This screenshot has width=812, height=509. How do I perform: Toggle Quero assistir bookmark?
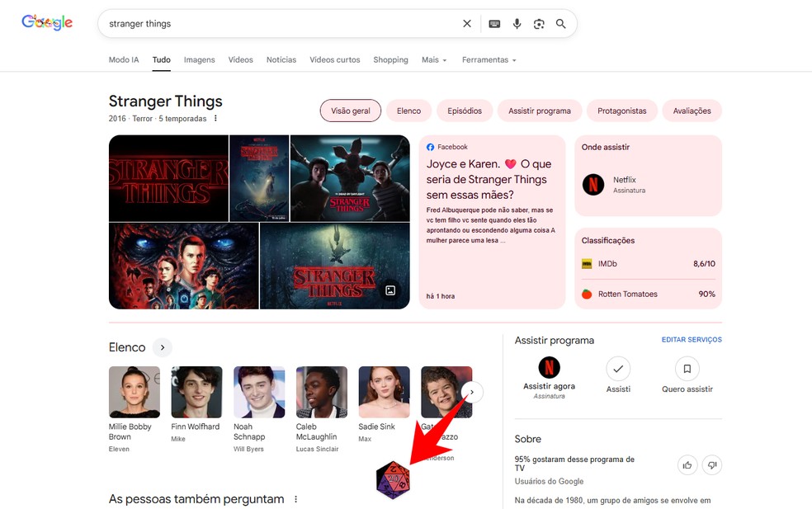[x=687, y=369]
